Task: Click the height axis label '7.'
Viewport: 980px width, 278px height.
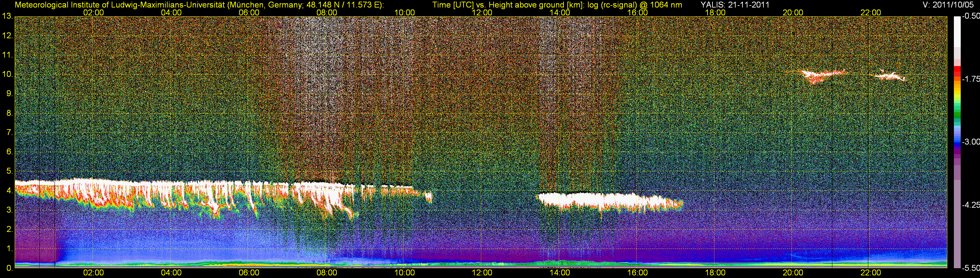Action: coord(9,132)
